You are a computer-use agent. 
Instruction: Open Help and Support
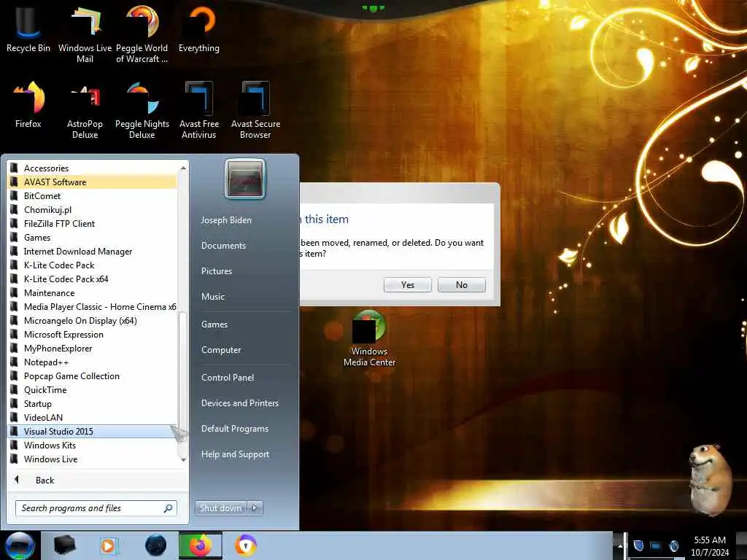coord(236,454)
